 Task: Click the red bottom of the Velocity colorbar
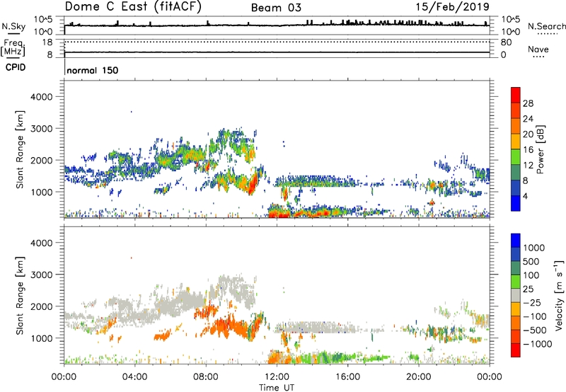516,350
